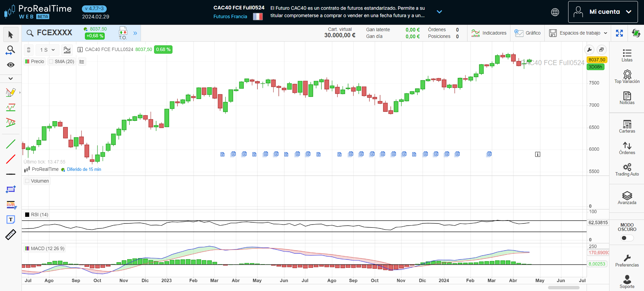Expand Espacios de trabajo menu
Viewport: 644px width, 291px height.
578,33
